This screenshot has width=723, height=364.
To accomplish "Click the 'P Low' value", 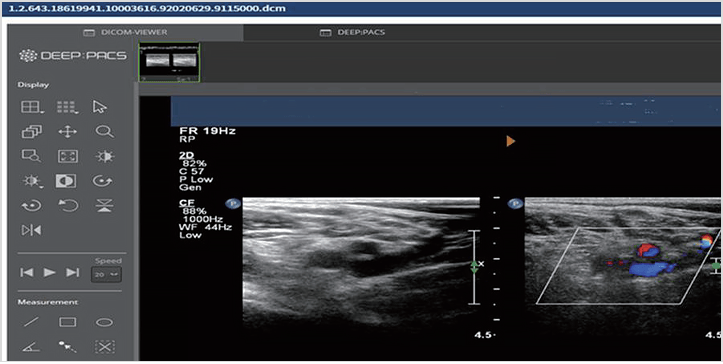I will coord(196,179).
